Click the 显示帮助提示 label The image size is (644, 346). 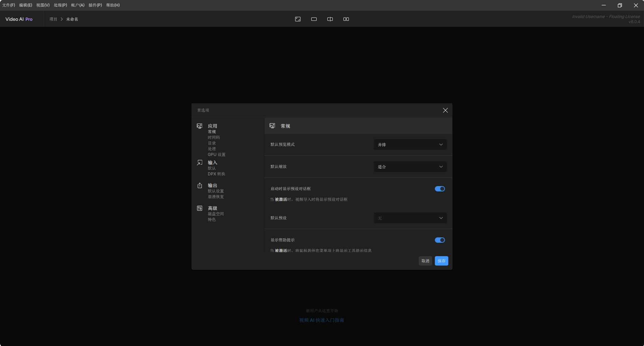click(x=282, y=240)
